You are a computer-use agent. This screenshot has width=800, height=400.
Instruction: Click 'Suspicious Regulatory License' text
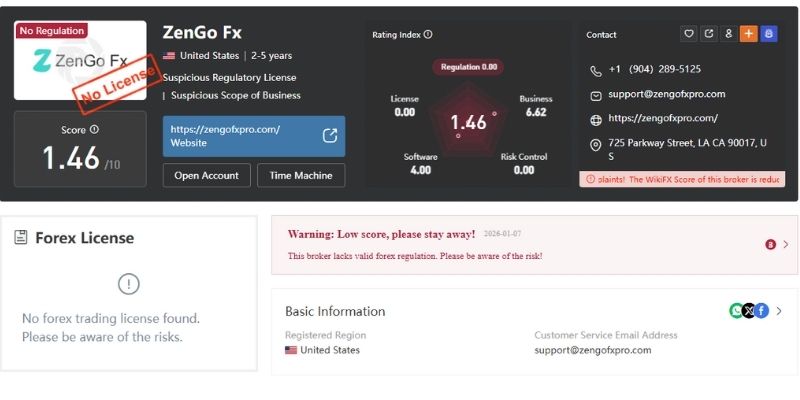[x=230, y=78]
